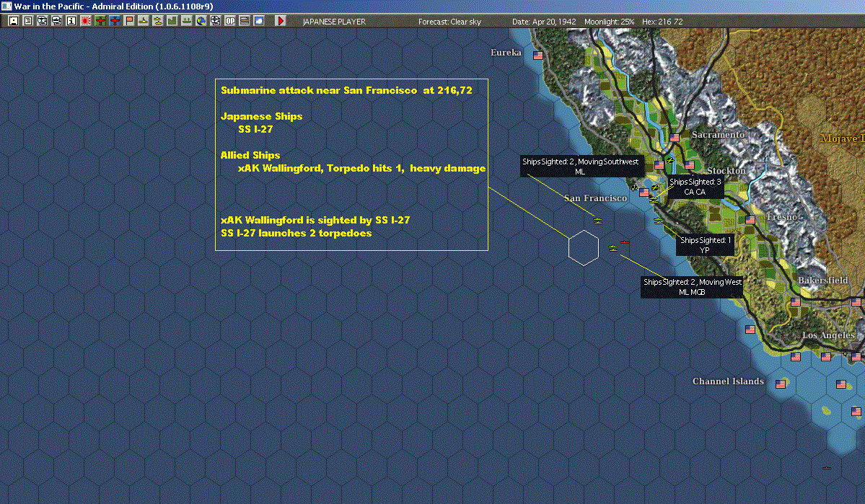This screenshot has height=504, width=865.
Task: Click the OP toolbar button
Action: 230,21
